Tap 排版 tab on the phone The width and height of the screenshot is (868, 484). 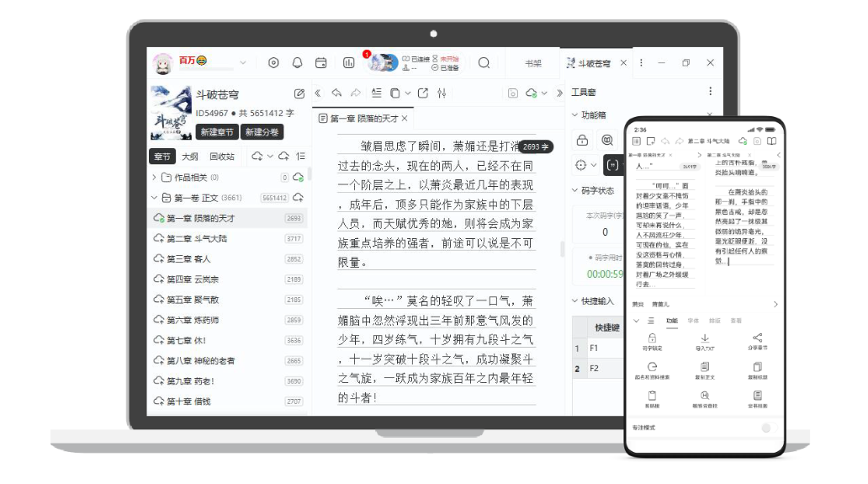point(715,321)
